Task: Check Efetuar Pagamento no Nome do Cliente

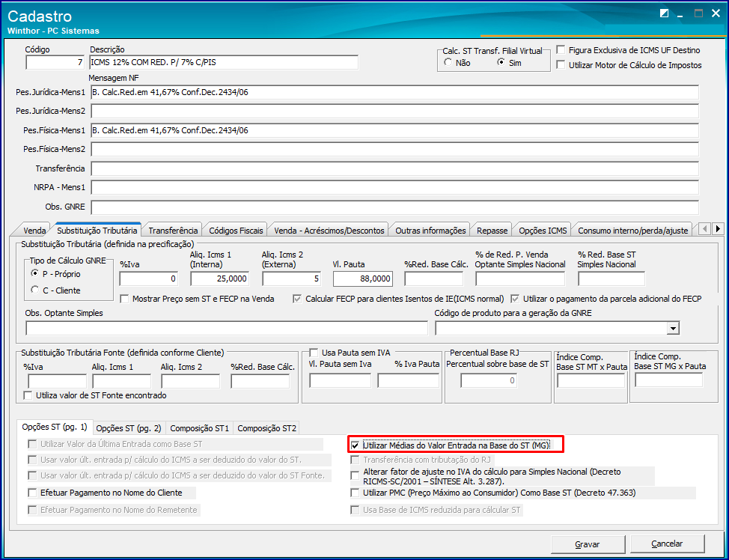Action: click(32, 493)
